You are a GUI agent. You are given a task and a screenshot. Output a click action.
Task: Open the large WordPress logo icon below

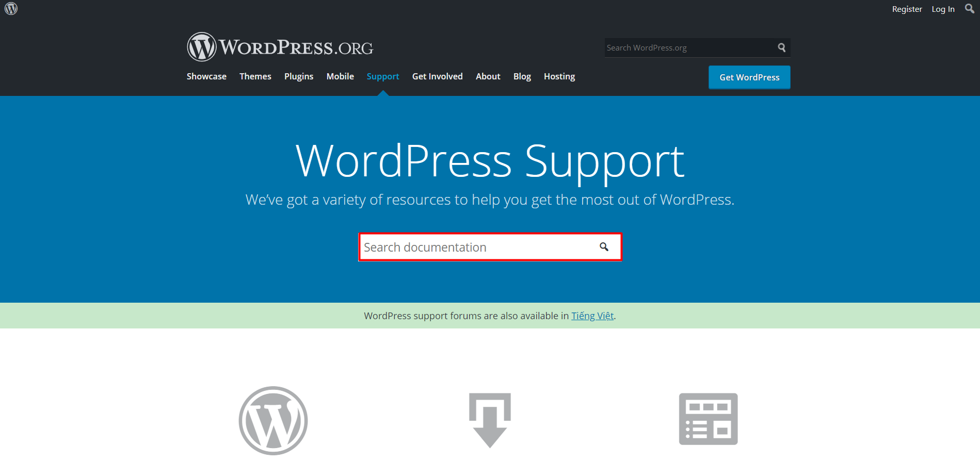pyautogui.click(x=273, y=421)
